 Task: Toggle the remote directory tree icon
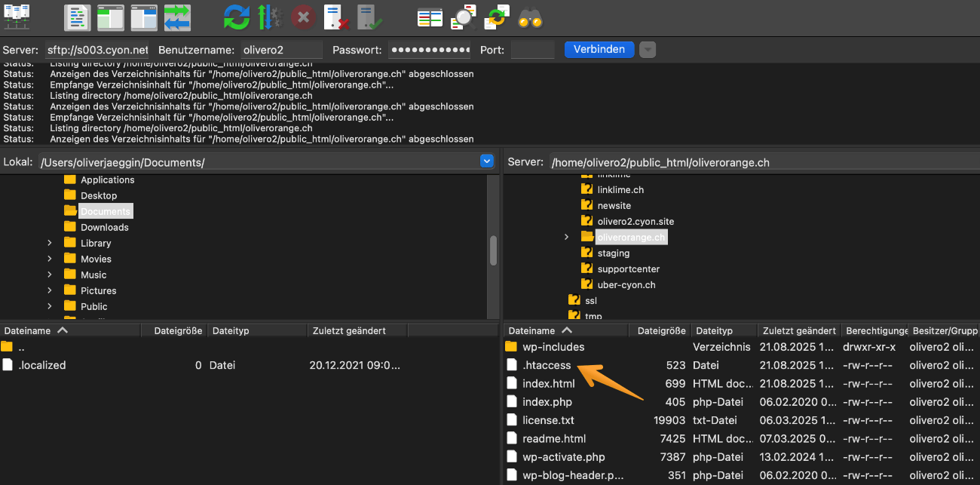tap(143, 17)
